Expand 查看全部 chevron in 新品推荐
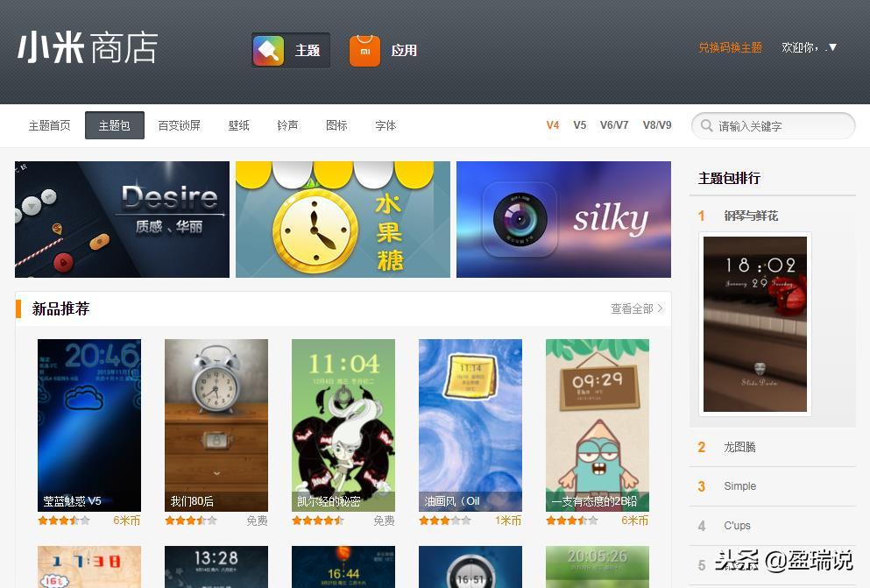The width and height of the screenshot is (870, 588). (x=661, y=308)
